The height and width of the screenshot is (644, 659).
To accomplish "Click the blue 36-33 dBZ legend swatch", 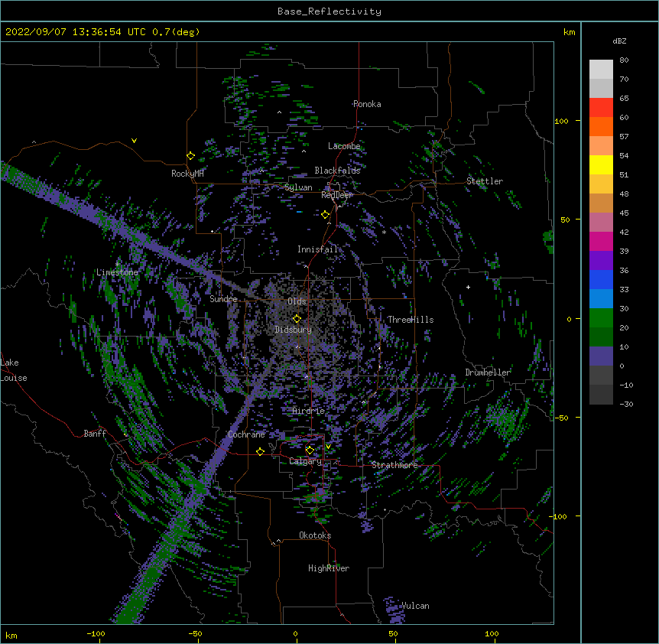I will tap(601, 279).
